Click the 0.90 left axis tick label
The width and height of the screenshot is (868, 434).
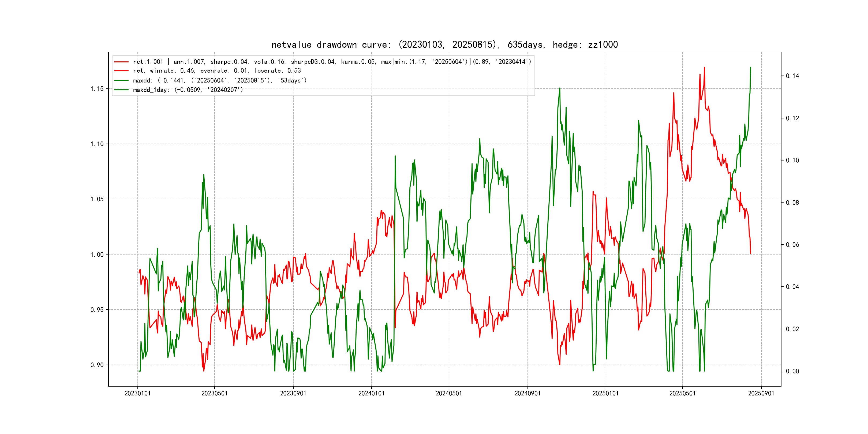click(x=97, y=365)
